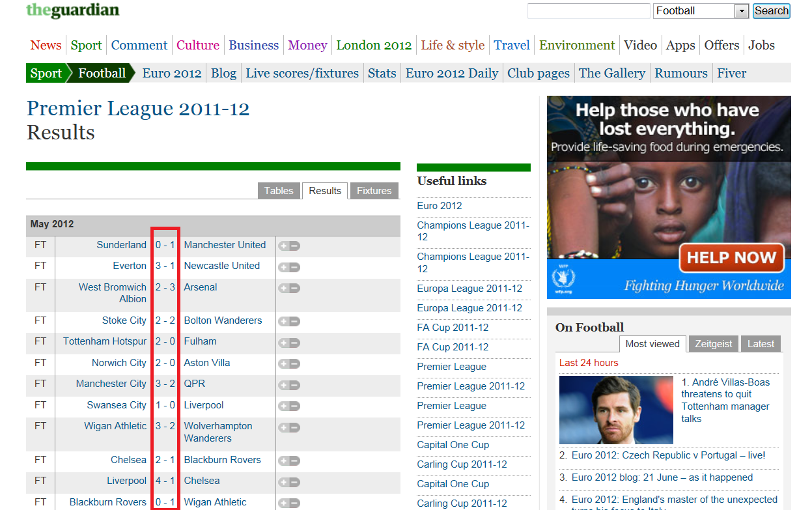
Task: Click the minus icon in Swansea City v Liverpool row
Action: [295, 406]
